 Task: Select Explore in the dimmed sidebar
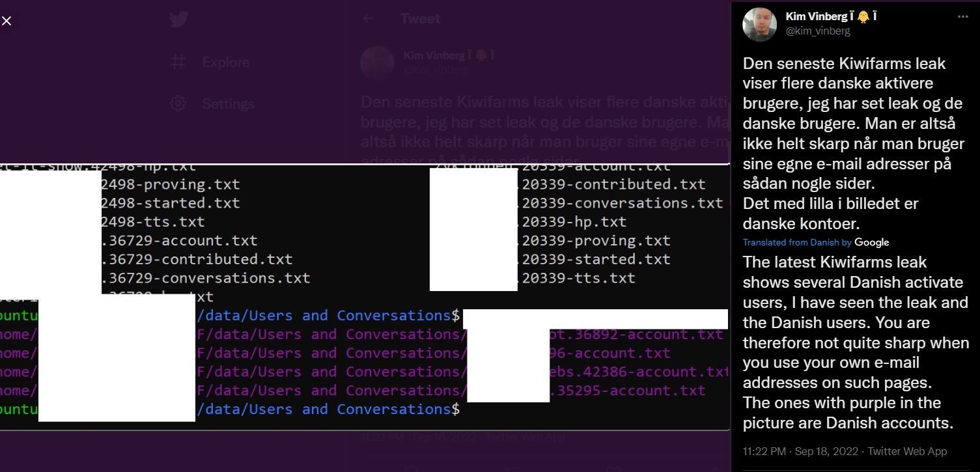click(225, 62)
